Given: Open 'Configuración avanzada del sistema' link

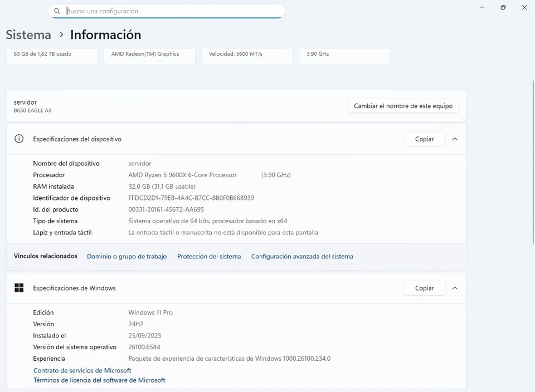Looking at the screenshot, I should pyautogui.click(x=302, y=257).
